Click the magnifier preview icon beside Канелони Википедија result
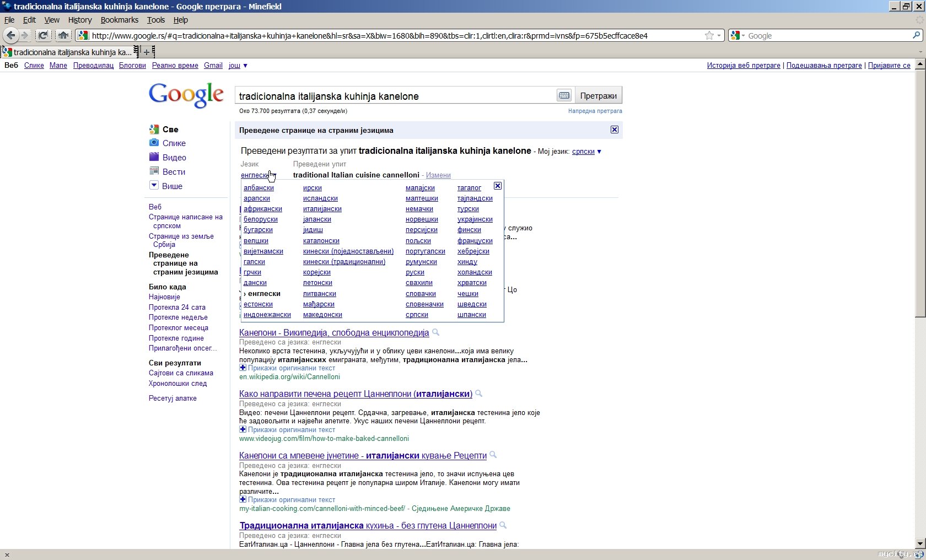Image resolution: width=926 pixels, height=560 pixels. (x=435, y=332)
